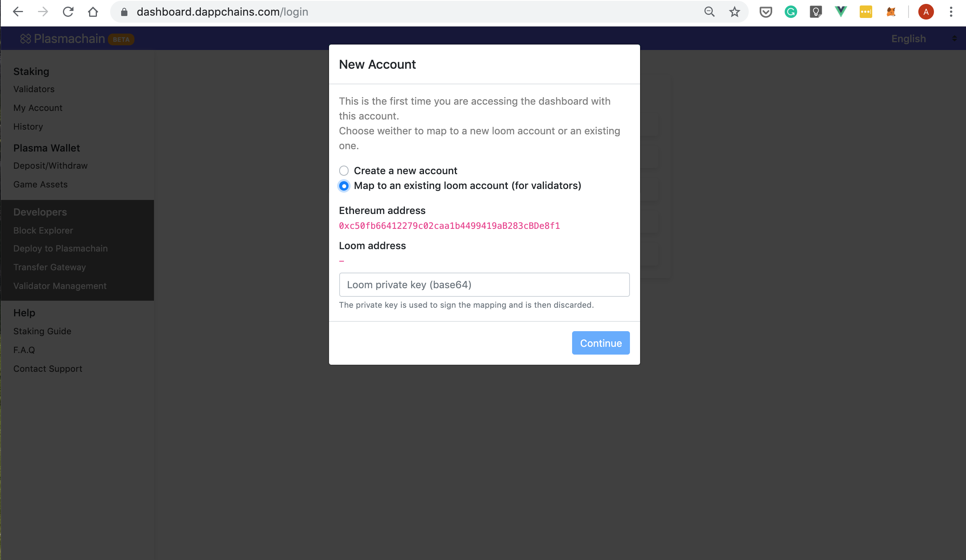
Task: Open the Grammarly extension icon
Action: point(791,12)
